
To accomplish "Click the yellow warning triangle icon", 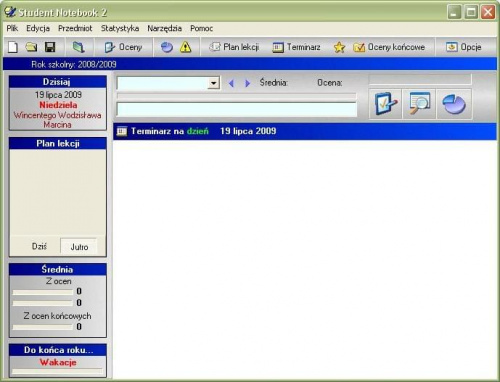I will (185, 47).
